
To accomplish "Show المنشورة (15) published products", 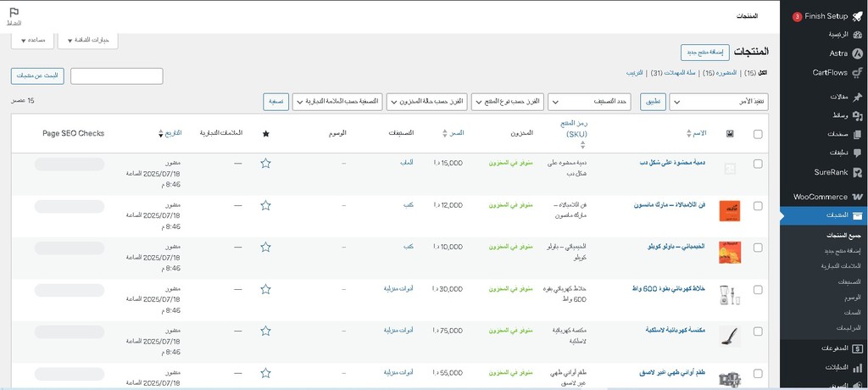I will 720,73.
